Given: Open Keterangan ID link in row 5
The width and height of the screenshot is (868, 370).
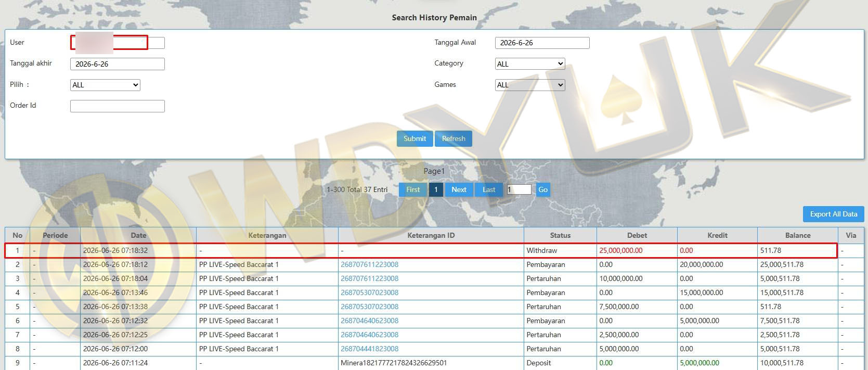Looking at the screenshot, I should pyautogui.click(x=370, y=307).
